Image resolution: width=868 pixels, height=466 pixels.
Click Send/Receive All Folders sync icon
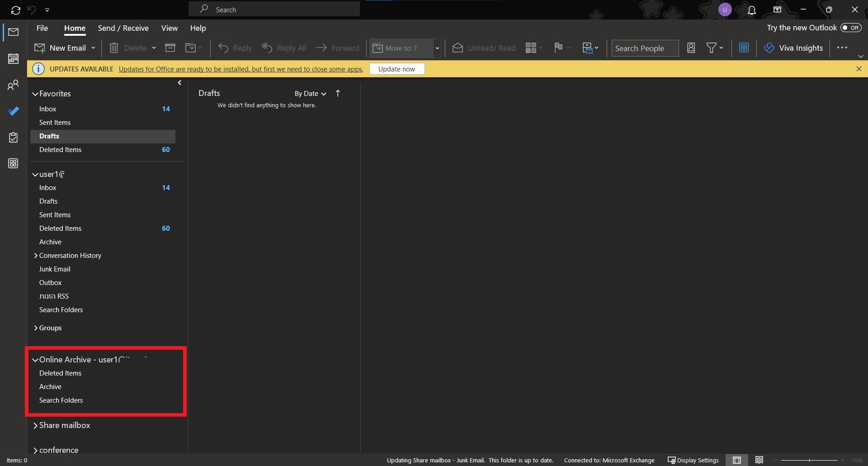click(x=16, y=10)
